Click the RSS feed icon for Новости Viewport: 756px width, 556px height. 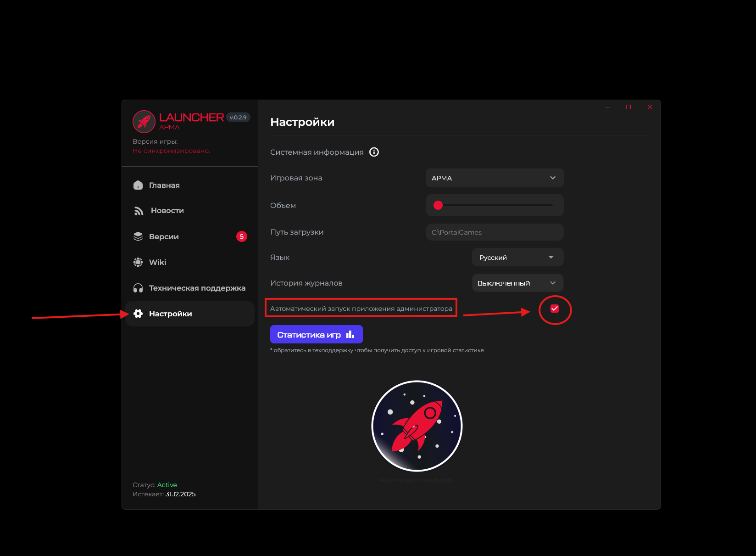click(139, 211)
